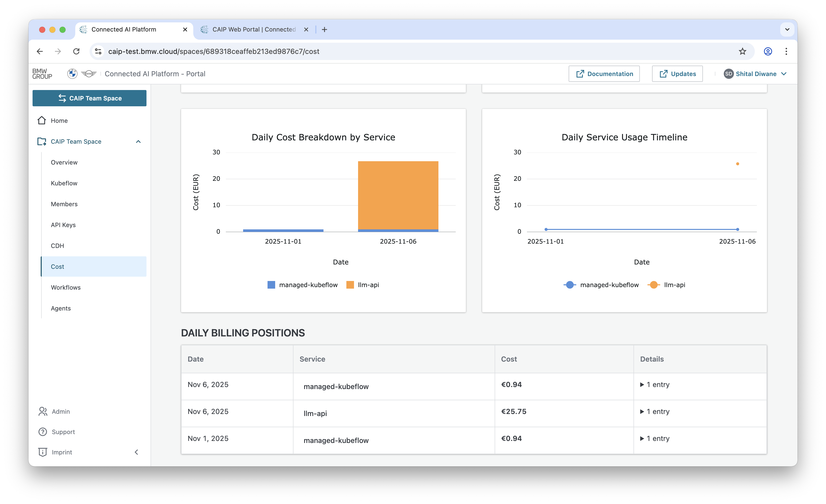Close the CAIP Web Portal tab
The height and width of the screenshot is (504, 826).
[x=306, y=29]
